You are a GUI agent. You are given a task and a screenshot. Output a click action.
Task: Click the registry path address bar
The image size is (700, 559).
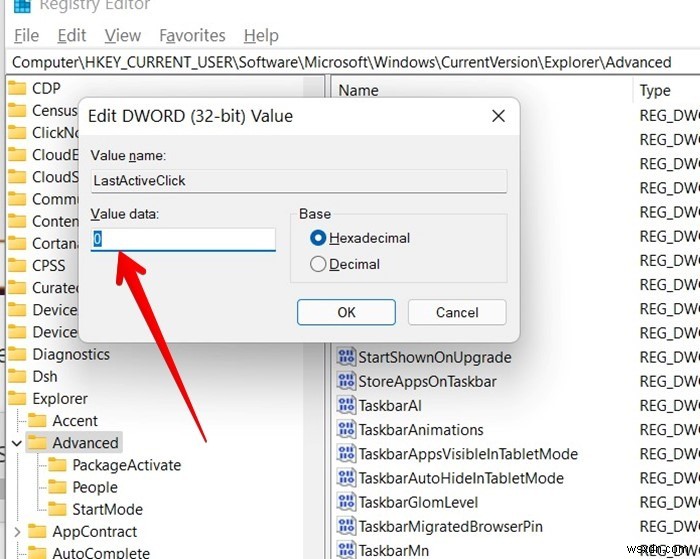(353, 62)
